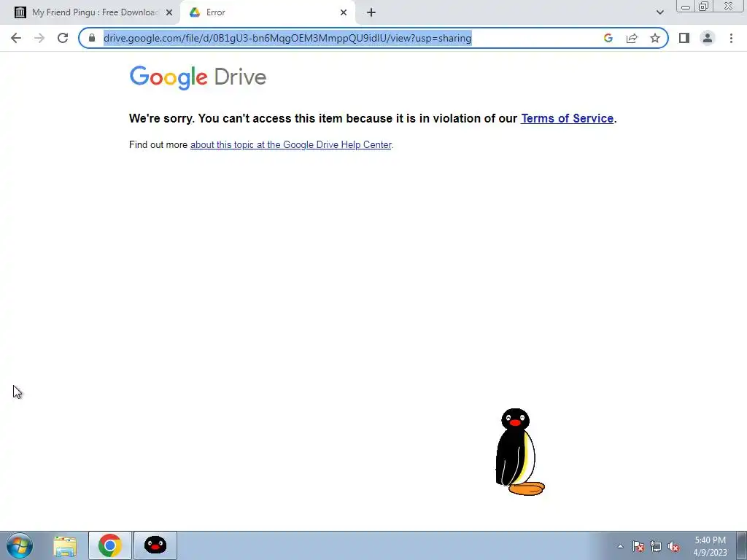This screenshot has height=560, width=747.
Task: Show hidden system tray icons
Action: (x=620, y=546)
